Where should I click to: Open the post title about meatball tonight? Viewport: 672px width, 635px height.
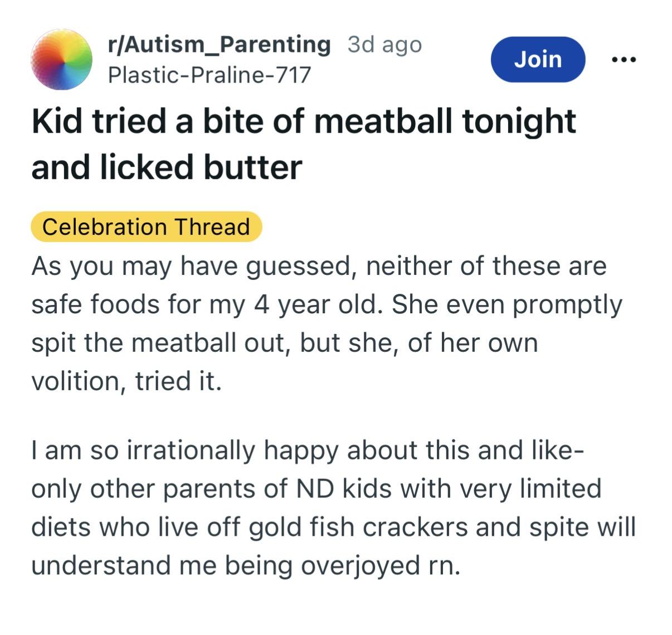[x=304, y=122]
